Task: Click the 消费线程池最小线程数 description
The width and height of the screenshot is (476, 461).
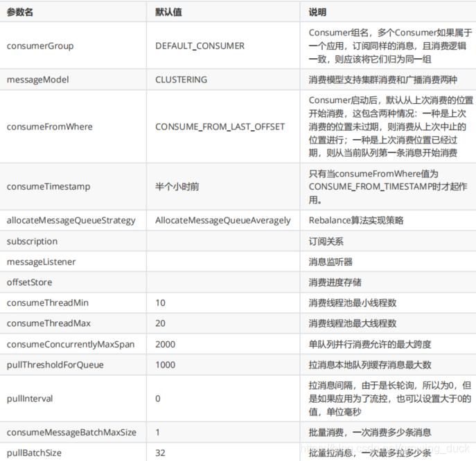Action: coord(353,302)
